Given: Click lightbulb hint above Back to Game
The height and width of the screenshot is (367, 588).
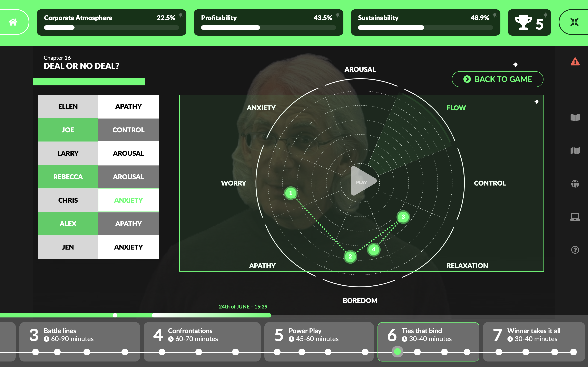Looking at the screenshot, I should coord(516,65).
